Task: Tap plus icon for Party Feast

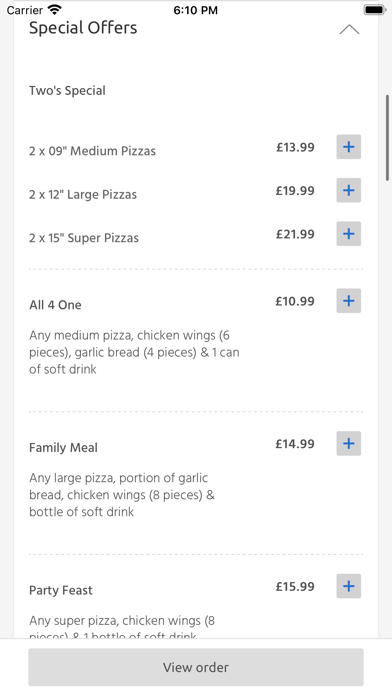Action: [x=348, y=586]
